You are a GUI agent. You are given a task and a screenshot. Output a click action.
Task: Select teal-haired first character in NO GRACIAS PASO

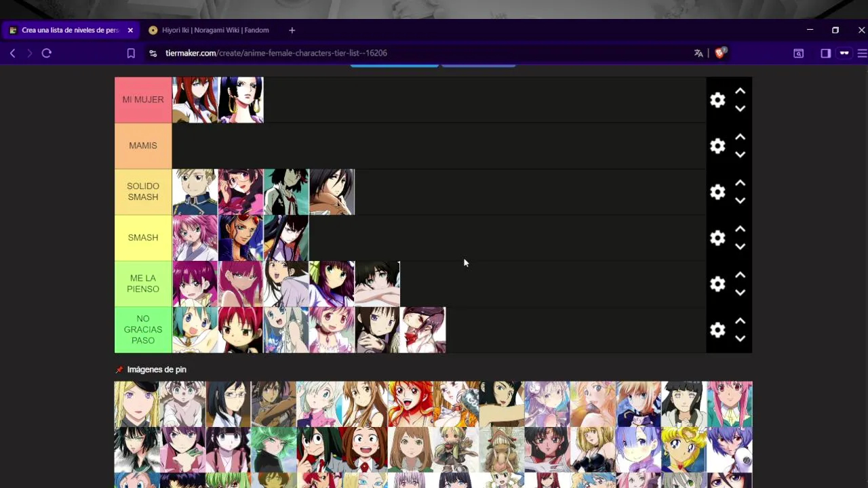[x=195, y=330]
